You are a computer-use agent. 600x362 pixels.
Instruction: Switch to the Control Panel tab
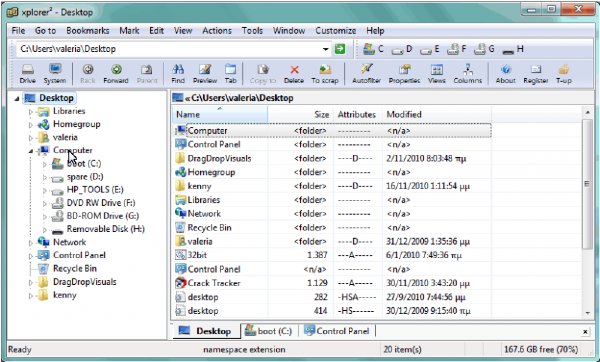pos(337,331)
